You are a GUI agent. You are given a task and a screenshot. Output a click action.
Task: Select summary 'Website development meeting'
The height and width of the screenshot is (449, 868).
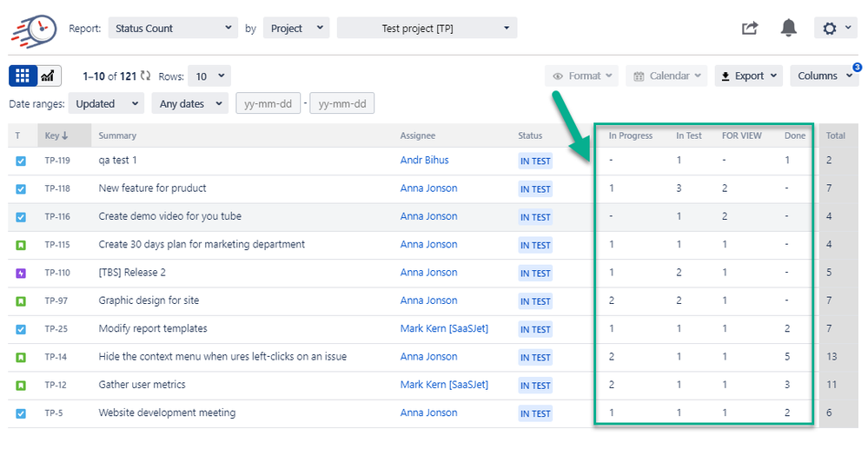[167, 413]
